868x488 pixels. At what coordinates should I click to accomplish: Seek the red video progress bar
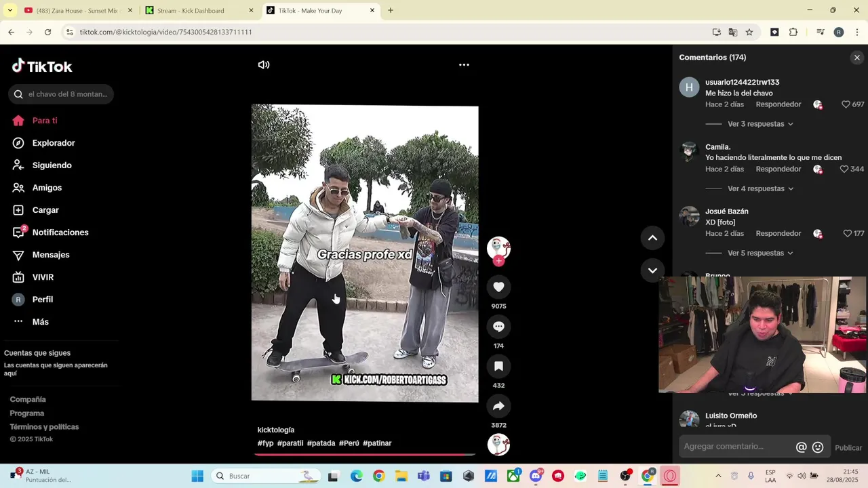tap(365, 454)
